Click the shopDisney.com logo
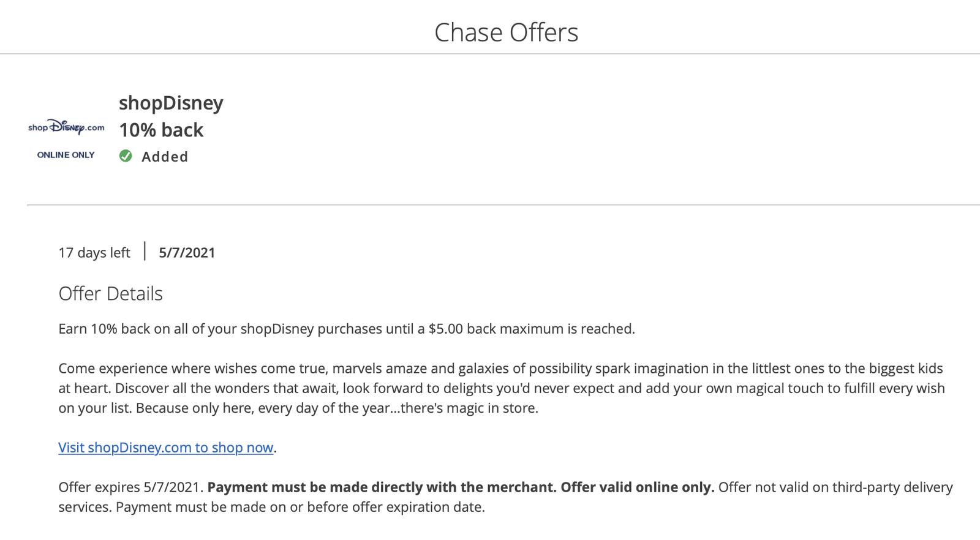980x540 pixels. coord(66,127)
